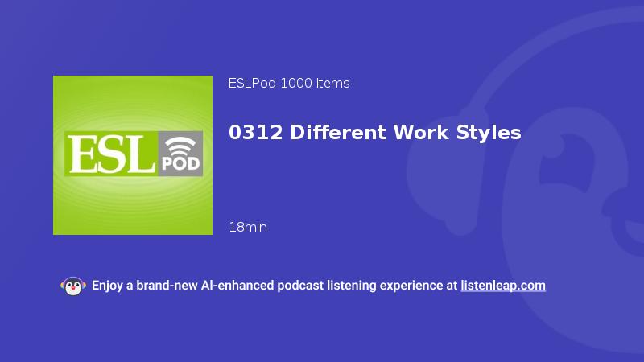Click the 'ESLPod 1000 items' label
This screenshot has height=362, width=644.
click(x=289, y=84)
